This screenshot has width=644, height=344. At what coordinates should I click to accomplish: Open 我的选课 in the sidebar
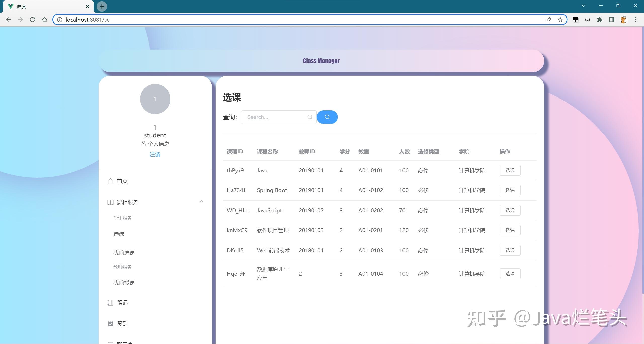click(124, 253)
